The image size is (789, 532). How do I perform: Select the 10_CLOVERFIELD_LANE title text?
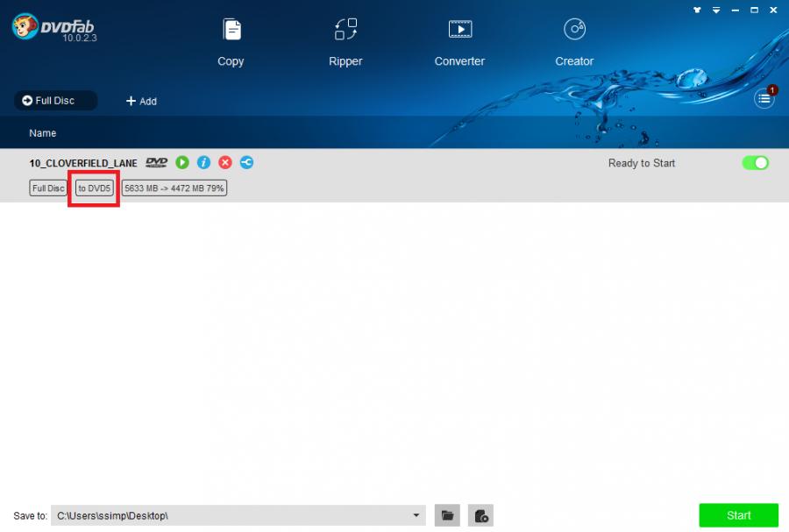[x=83, y=163]
